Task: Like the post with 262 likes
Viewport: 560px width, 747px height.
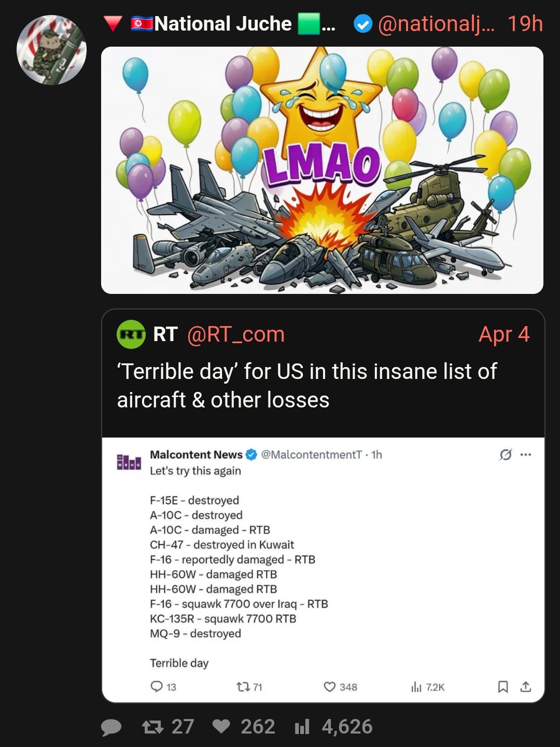Action: point(221,726)
